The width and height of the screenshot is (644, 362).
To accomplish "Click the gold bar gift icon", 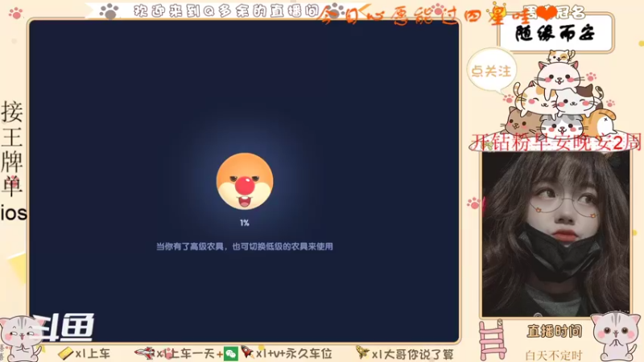I will (65, 353).
